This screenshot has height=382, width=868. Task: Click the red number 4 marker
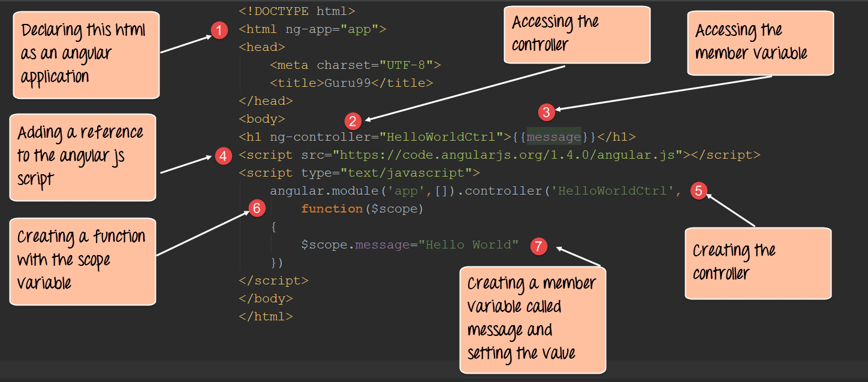[222, 156]
